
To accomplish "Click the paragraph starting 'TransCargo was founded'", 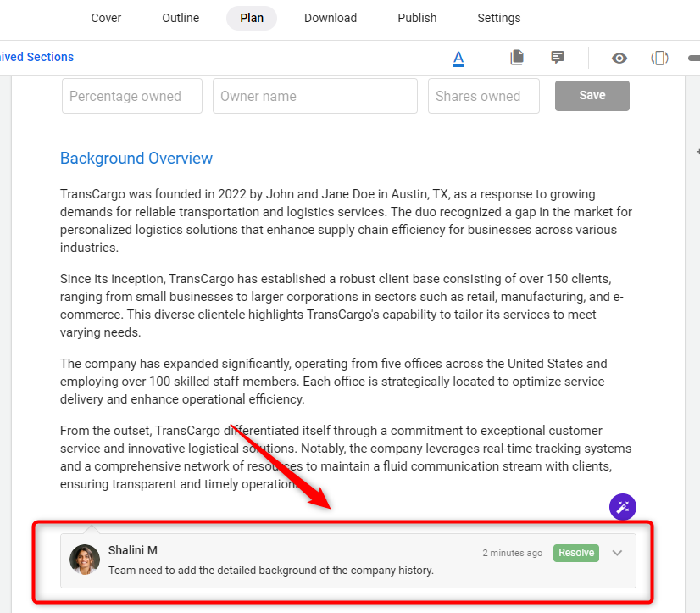I will pos(346,220).
